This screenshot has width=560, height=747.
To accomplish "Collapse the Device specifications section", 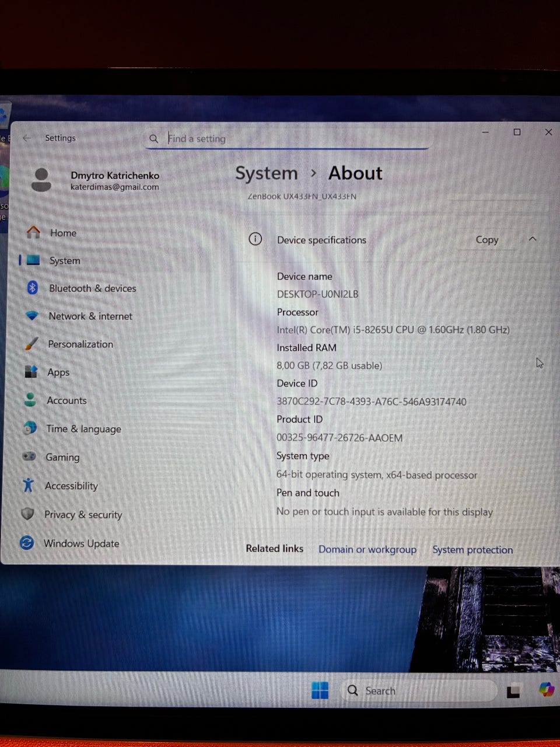I will pyautogui.click(x=533, y=239).
